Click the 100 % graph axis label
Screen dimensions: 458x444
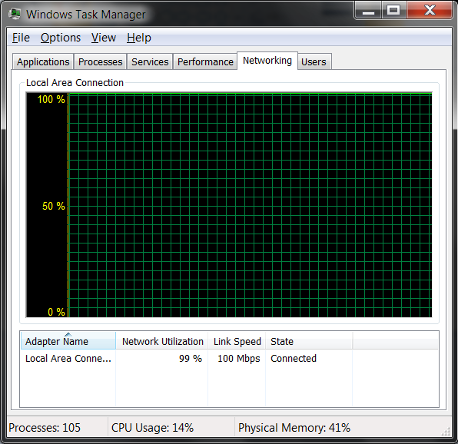click(x=51, y=99)
